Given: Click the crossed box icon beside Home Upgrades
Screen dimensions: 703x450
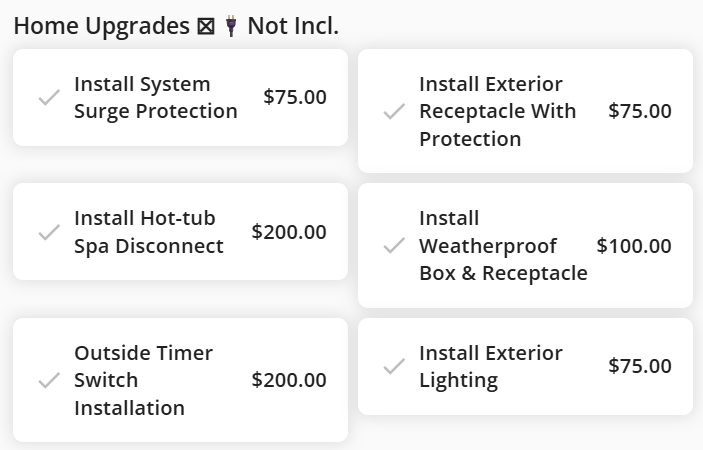Looking at the screenshot, I should pyautogui.click(x=206, y=26).
